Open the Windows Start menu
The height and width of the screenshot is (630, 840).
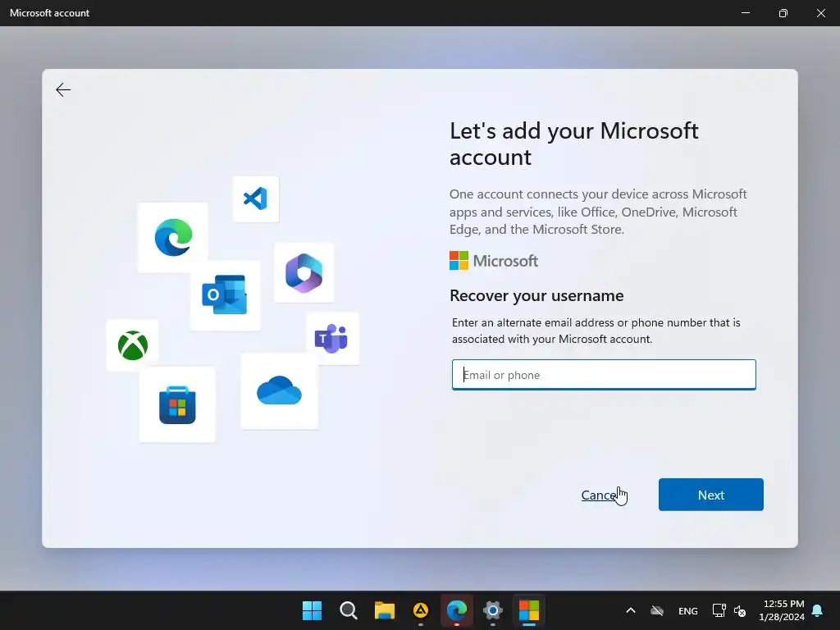tap(312, 610)
